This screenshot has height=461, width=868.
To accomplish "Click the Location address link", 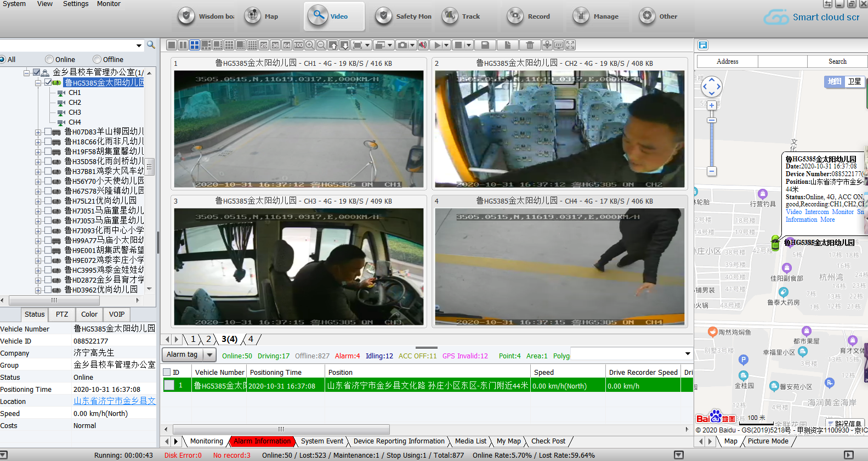I will coord(115,401).
